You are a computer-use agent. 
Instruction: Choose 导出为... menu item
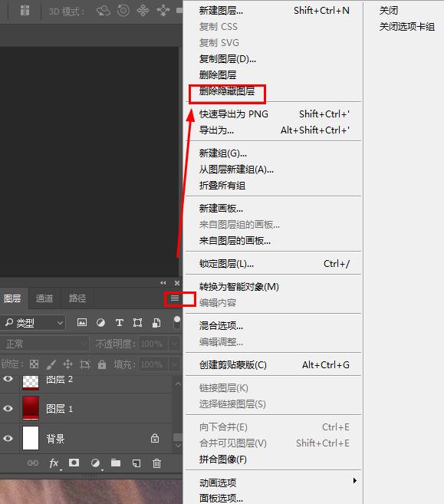pos(216,130)
